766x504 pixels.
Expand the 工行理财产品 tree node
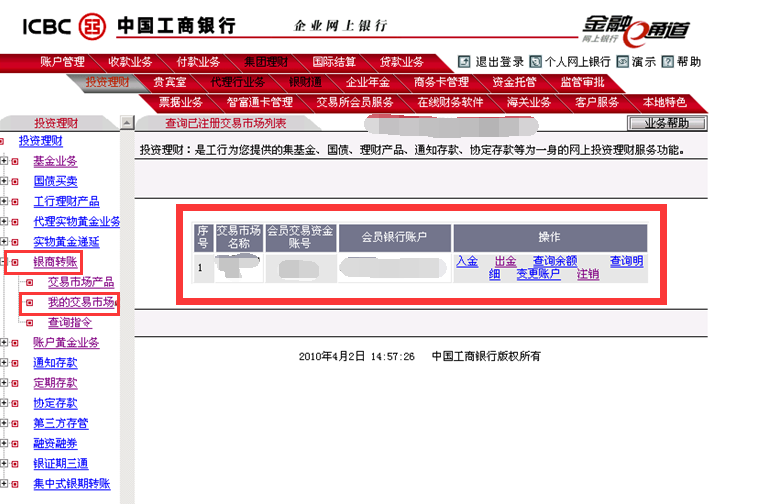[x=4, y=201]
